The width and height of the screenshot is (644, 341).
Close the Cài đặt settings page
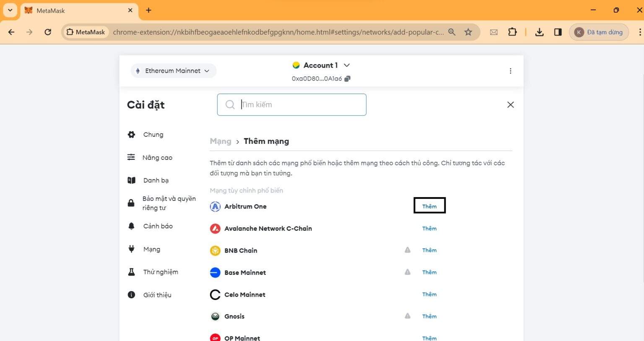coord(510,104)
